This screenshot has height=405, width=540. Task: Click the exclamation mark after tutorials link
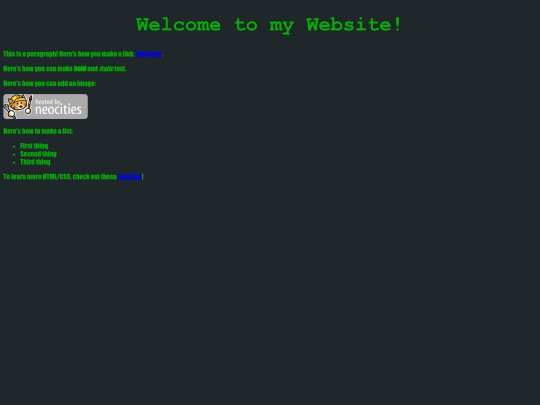(143, 177)
